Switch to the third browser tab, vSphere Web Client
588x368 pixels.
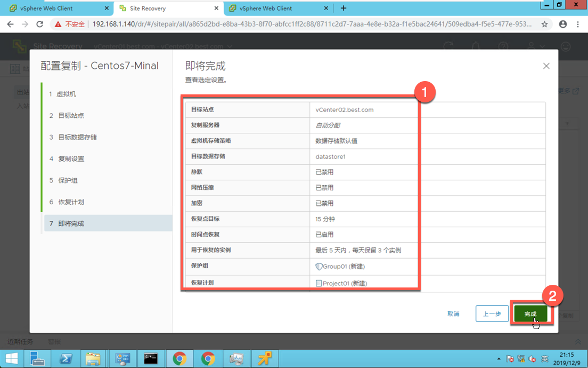tap(277, 8)
